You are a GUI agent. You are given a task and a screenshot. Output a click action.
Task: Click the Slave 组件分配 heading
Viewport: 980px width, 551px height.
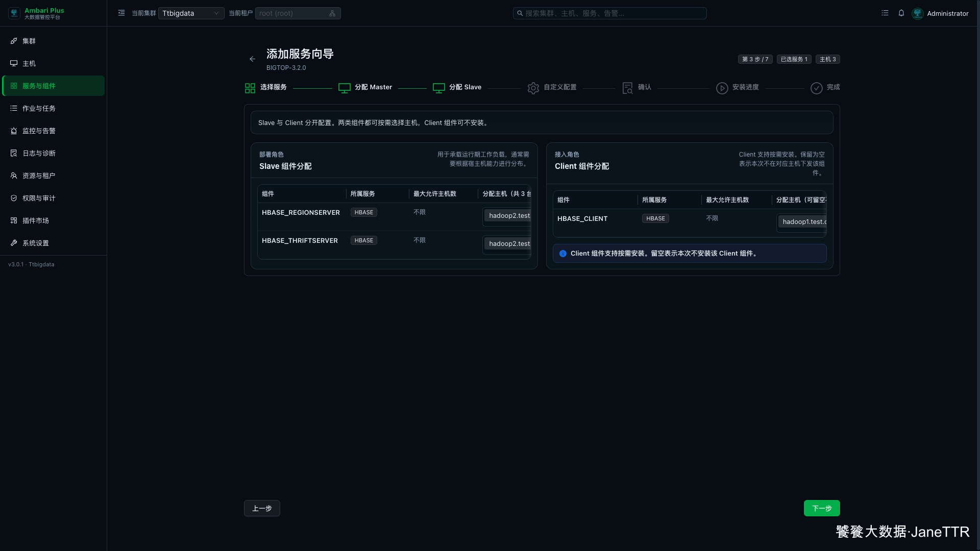click(x=285, y=166)
